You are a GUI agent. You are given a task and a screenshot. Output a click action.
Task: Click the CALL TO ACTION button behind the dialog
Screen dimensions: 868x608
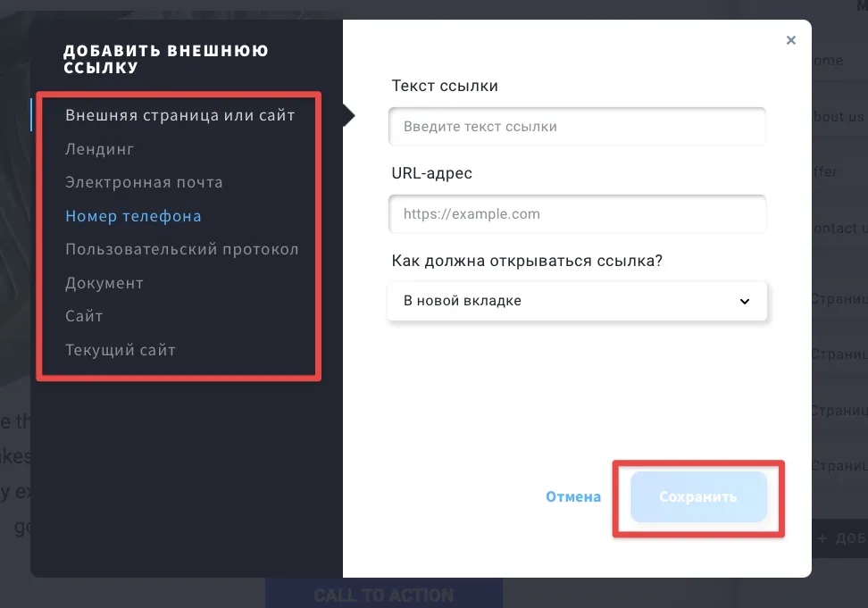[384, 595]
